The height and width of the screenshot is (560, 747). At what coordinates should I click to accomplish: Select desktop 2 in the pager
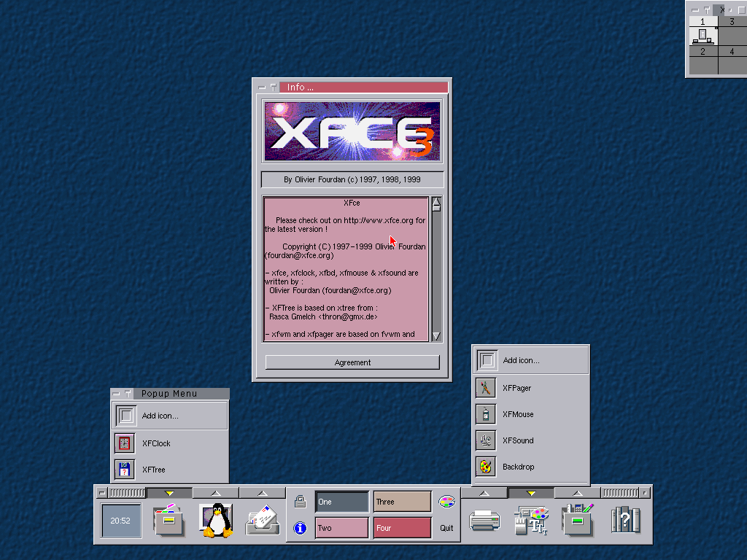tap(703, 60)
